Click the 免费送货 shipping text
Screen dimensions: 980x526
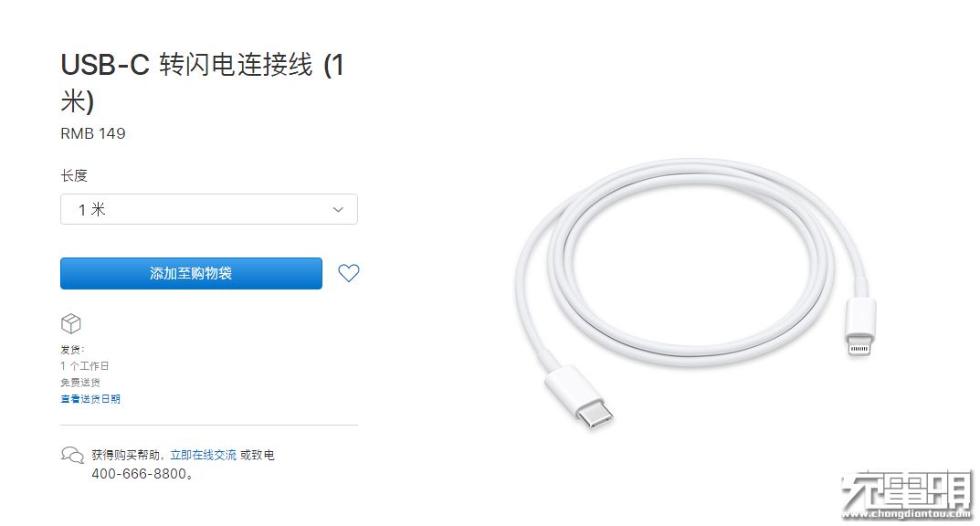(80, 383)
